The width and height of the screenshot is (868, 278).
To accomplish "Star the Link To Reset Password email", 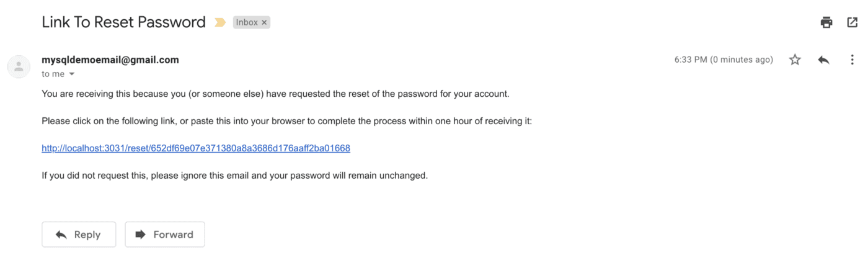I will click(x=795, y=60).
